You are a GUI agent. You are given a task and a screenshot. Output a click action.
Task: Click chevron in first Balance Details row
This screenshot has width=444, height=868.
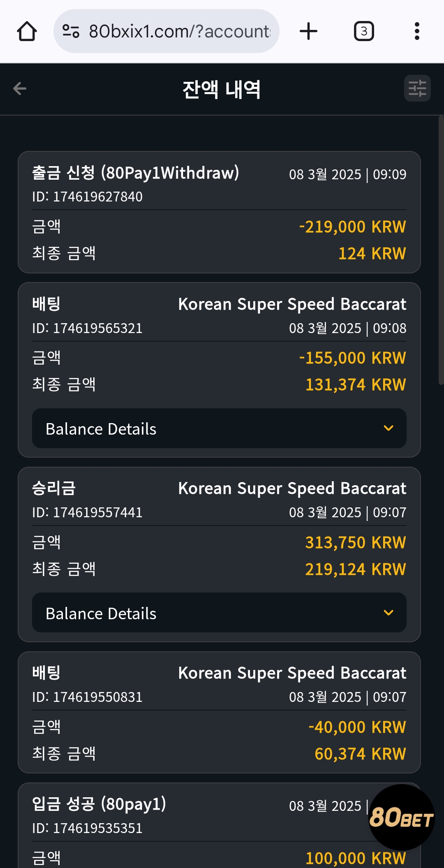pyautogui.click(x=388, y=428)
